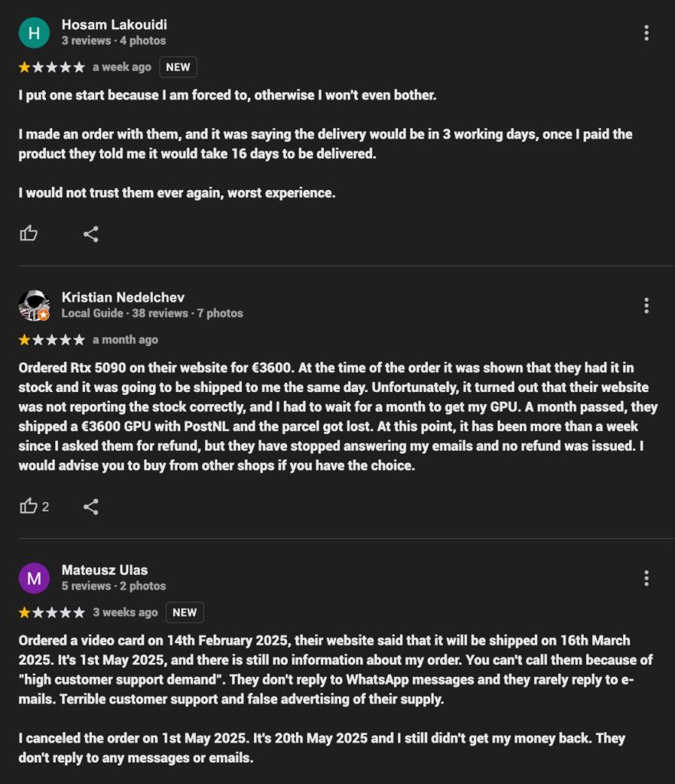Click the star rating on Mateusz's review
This screenshot has height=784, width=675.
click(51, 612)
